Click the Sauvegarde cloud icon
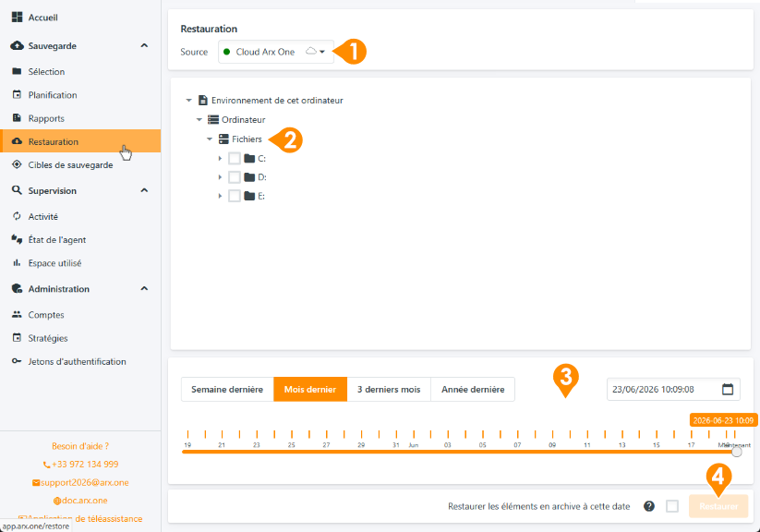 (17, 45)
